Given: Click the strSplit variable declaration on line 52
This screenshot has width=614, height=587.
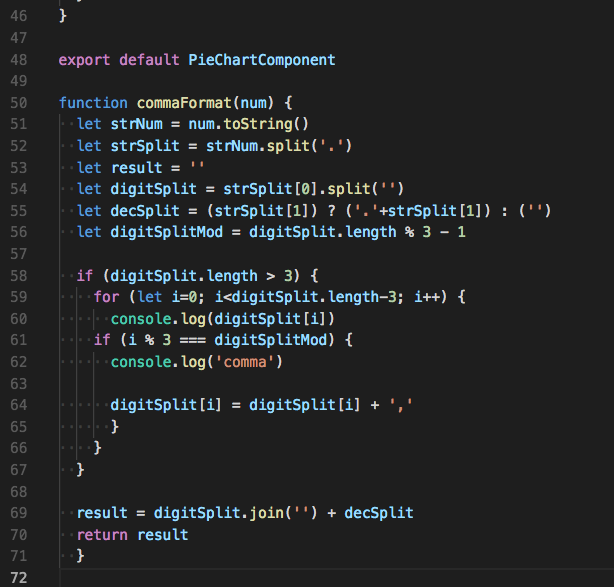Looking at the screenshot, I should 145,146.
